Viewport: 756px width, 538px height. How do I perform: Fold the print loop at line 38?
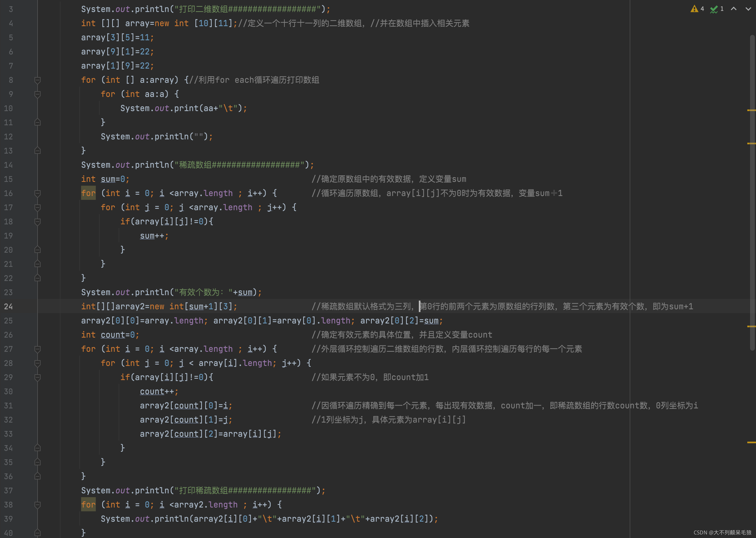click(38, 505)
